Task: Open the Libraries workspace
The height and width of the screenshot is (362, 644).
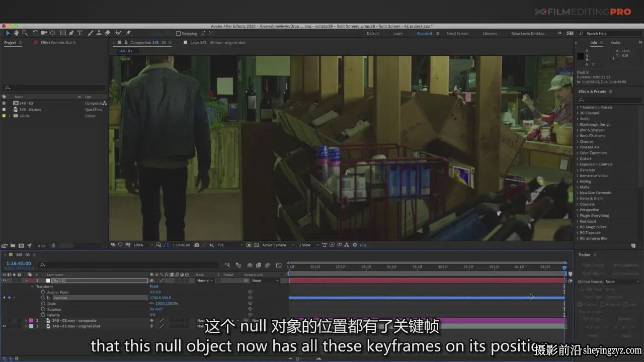Action: [490, 34]
